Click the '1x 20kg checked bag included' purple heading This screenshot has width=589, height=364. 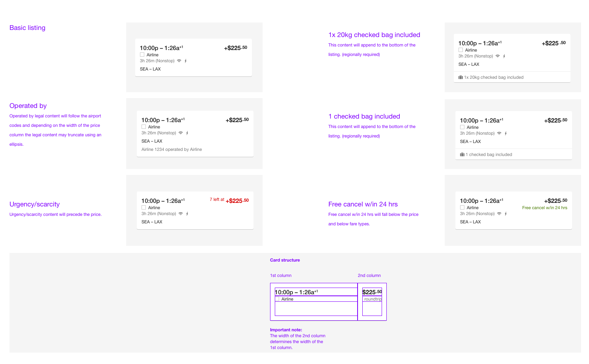(374, 35)
